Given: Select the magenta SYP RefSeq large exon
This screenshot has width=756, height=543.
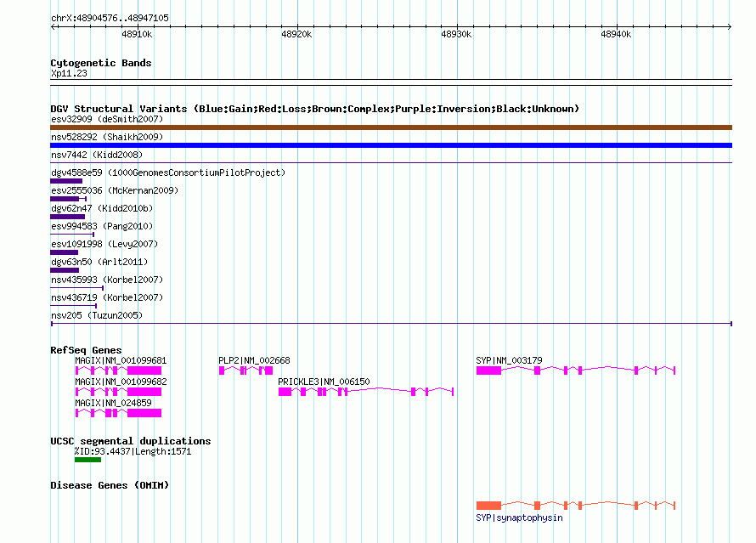Looking at the screenshot, I should (489, 370).
